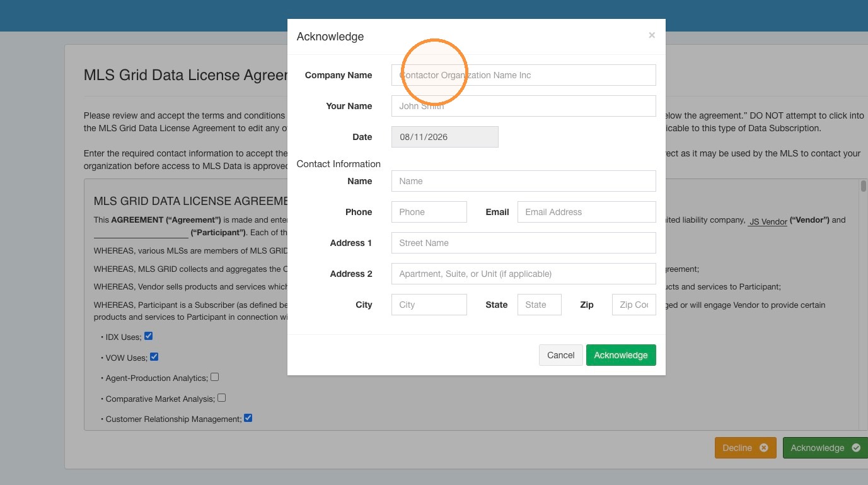Image resolution: width=868 pixels, height=485 pixels.
Task: Click the "Contact Information" section heading
Action: tap(339, 164)
